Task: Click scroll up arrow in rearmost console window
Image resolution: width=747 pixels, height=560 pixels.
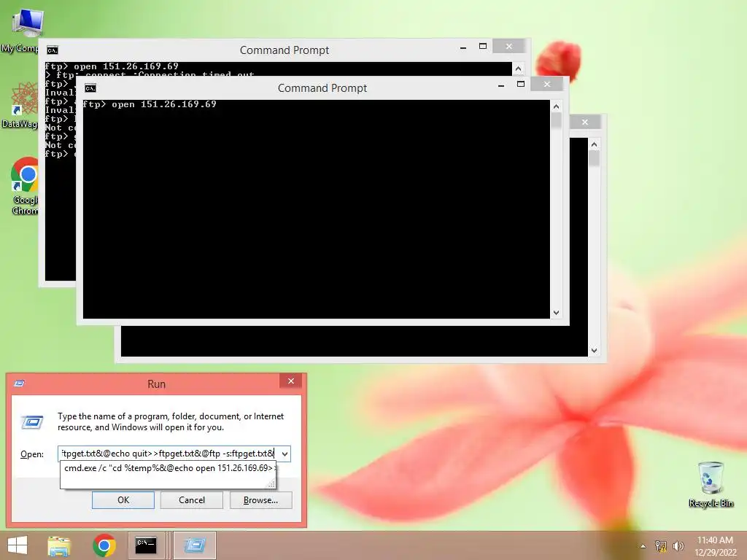Action: pos(594,144)
